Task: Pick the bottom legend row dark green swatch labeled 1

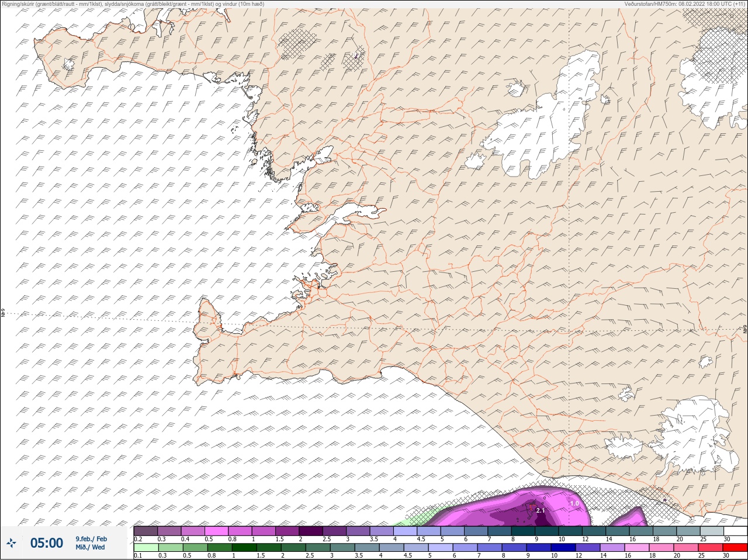Action: click(244, 548)
